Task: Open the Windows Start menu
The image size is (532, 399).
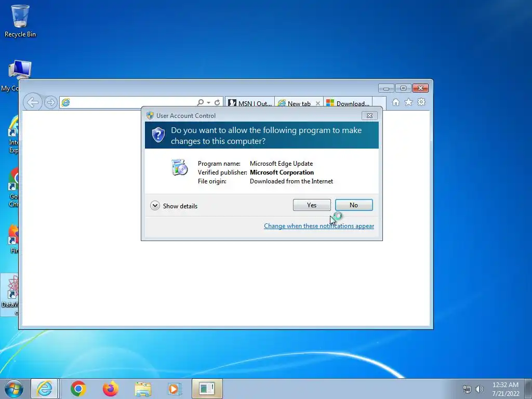Action: (14, 389)
